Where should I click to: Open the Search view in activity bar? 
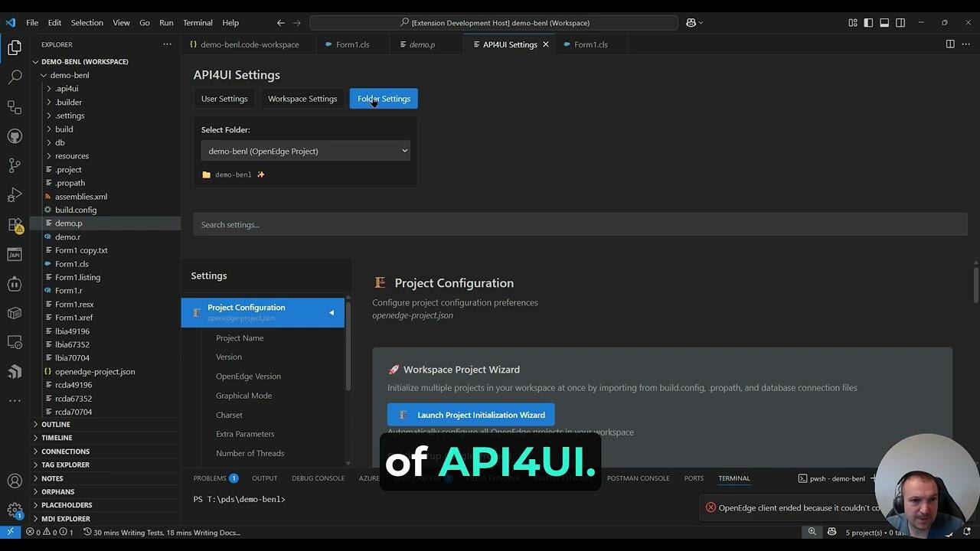click(x=15, y=77)
